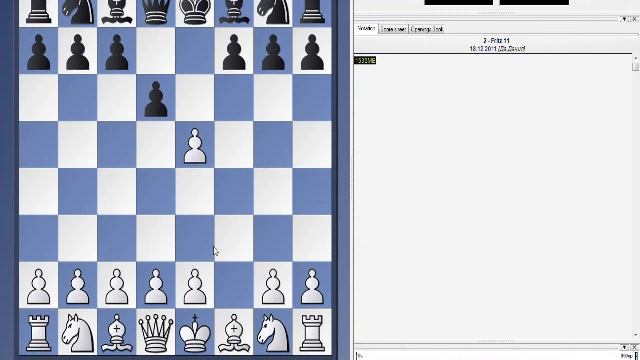
Task: Select the black pawn on c7
Action: click(117, 52)
